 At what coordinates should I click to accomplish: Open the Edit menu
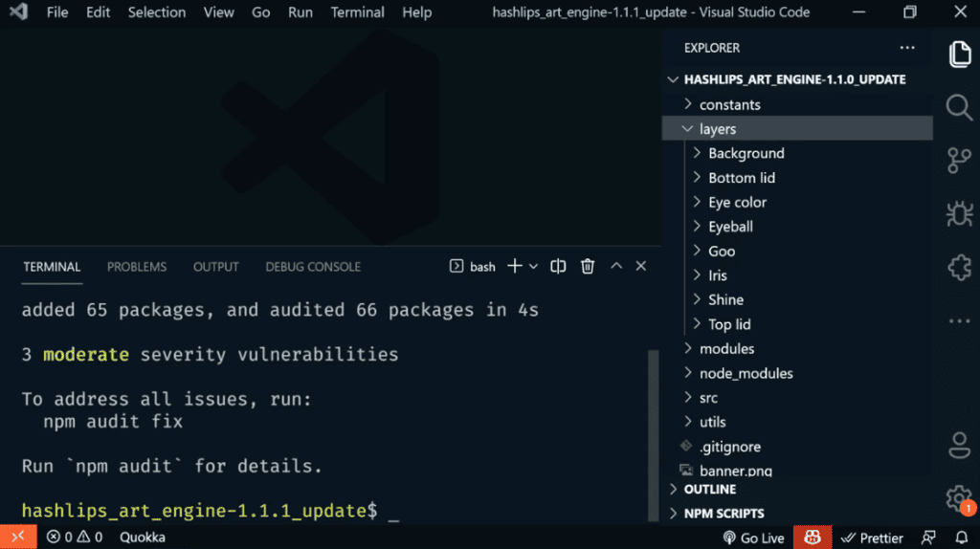coord(98,11)
